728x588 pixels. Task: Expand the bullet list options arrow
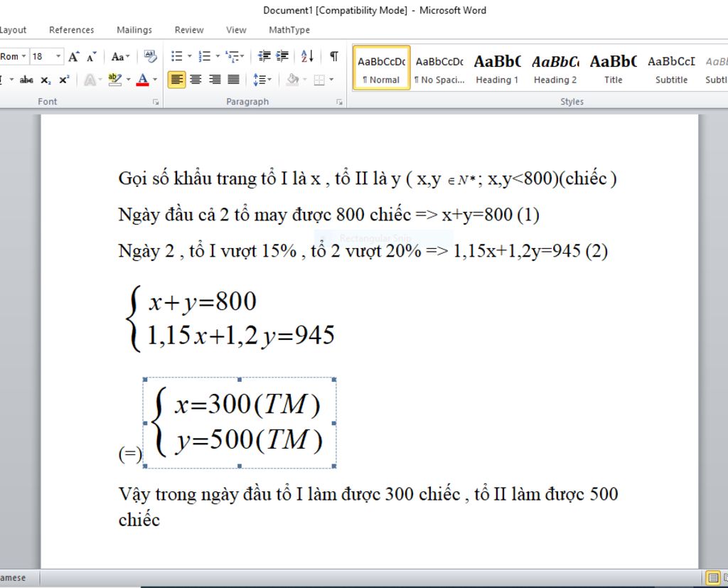pyautogui.click(x=189, y=56)
